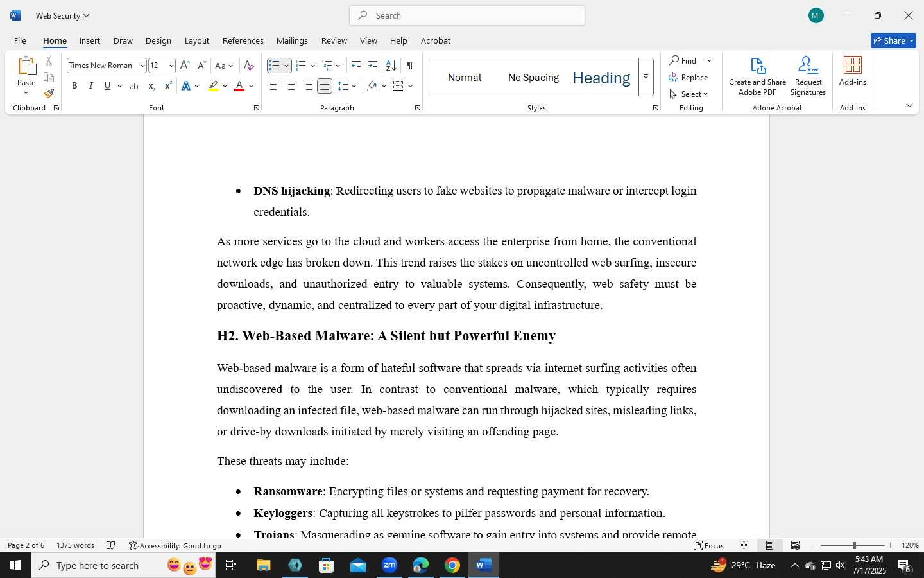
Task: Apply the yellow text highlight color
Action: pos(213,86)
